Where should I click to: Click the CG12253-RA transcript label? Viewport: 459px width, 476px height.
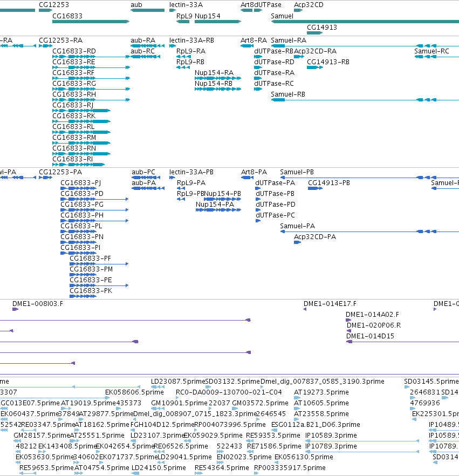coord(60,40)
